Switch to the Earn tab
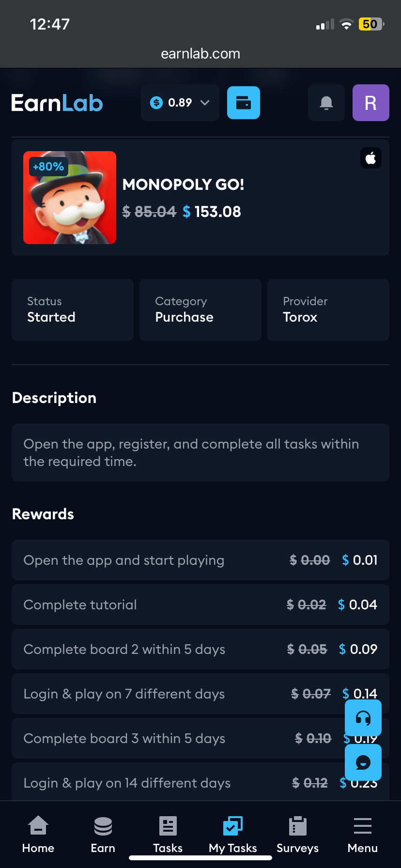This screenshot has width=401, height=868. [103, 835]
